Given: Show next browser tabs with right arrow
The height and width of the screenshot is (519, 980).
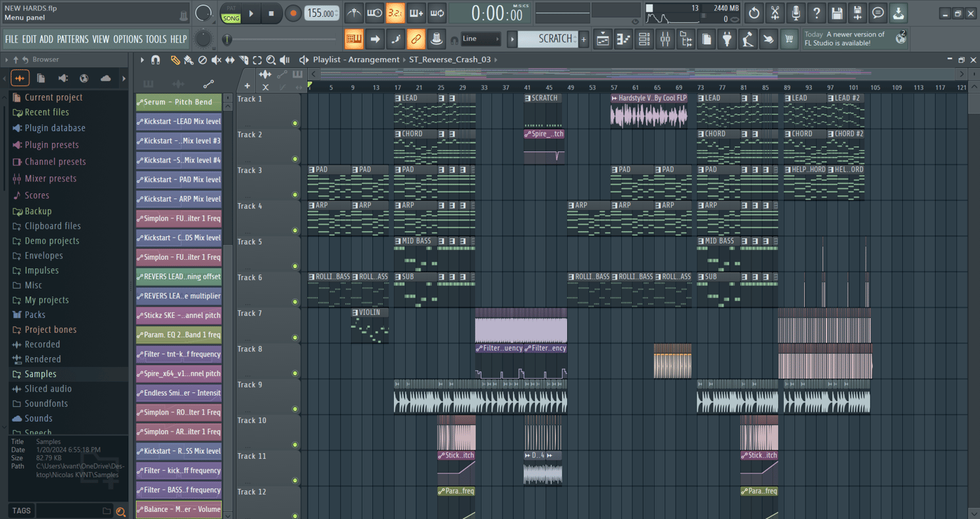Looking at the screenshot, I should (x=123, y=79).
